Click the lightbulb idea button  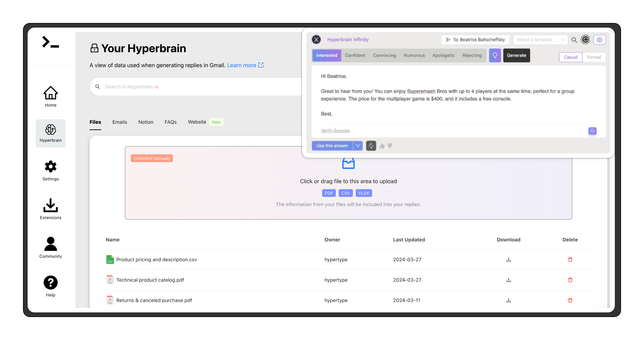point(495,55)
